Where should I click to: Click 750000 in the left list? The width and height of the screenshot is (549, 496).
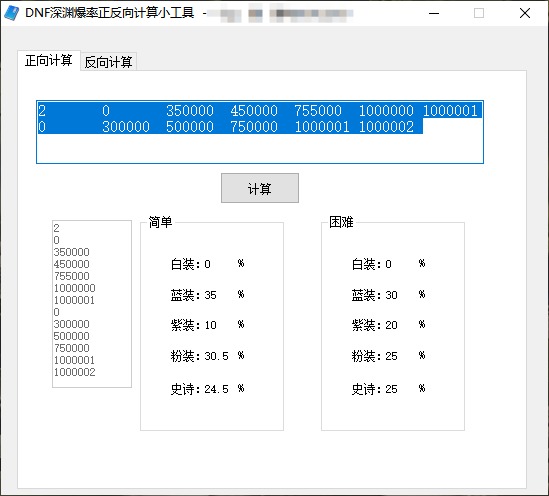pyautogui.click(x=71, y=348)
